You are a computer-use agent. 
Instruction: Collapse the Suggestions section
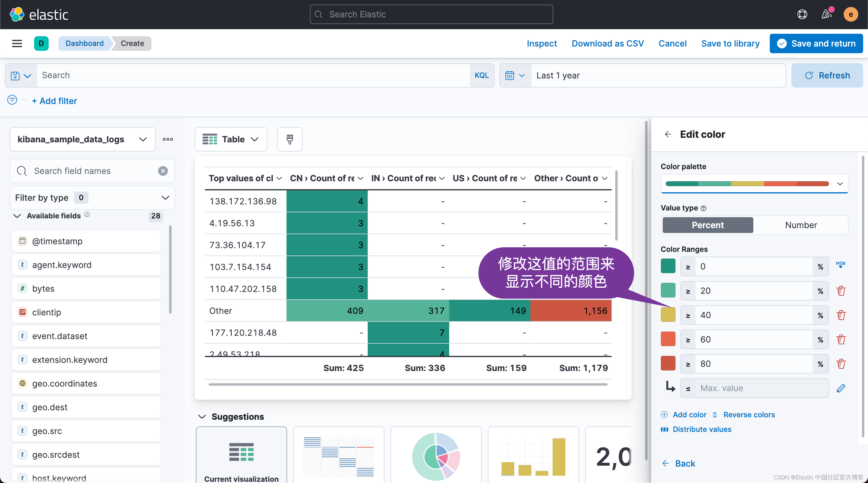202,417
